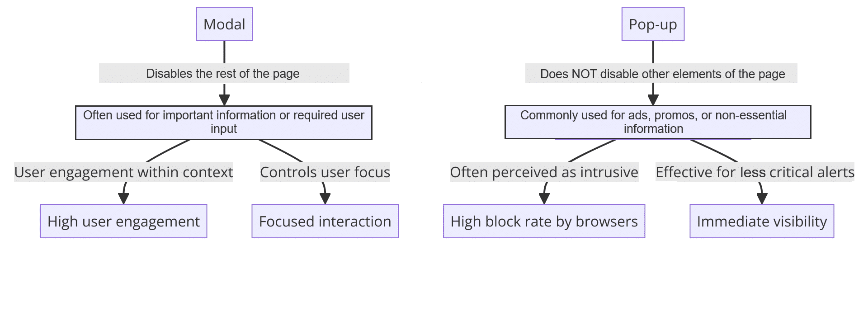Click arrowhead entering High block rate node

[x=544, y=198]
